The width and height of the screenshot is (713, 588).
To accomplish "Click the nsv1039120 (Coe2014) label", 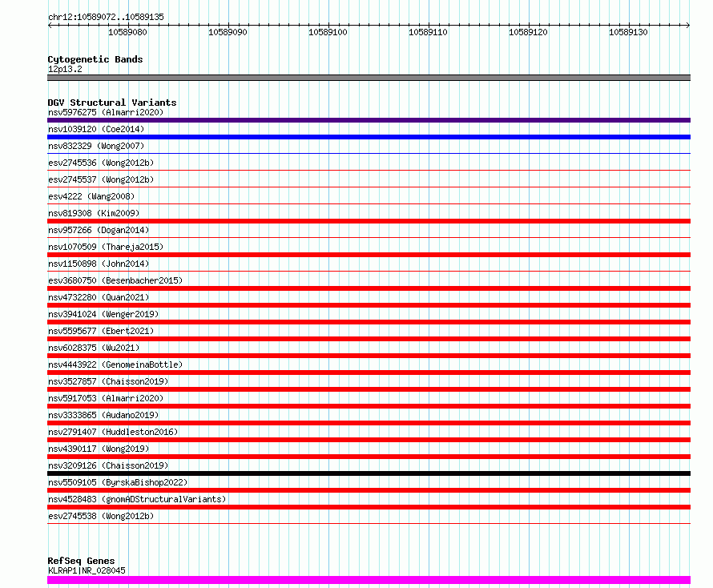I will (x=96, y=129).
